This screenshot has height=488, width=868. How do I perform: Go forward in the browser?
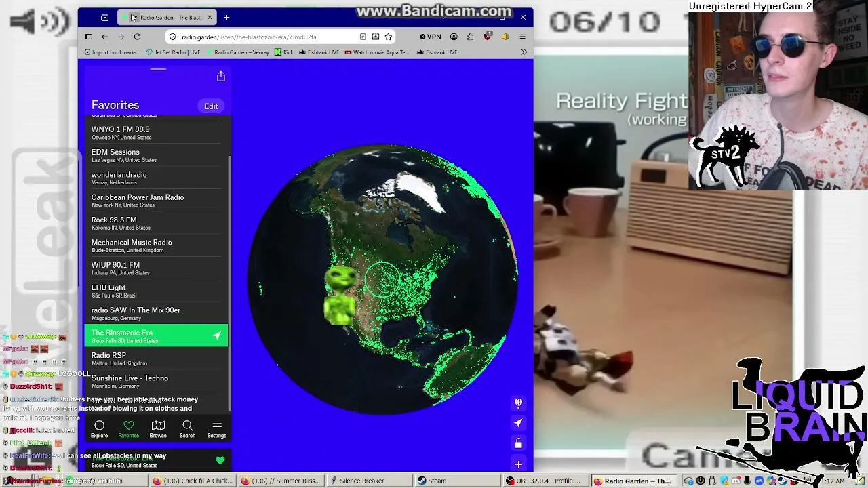point(121,37)
